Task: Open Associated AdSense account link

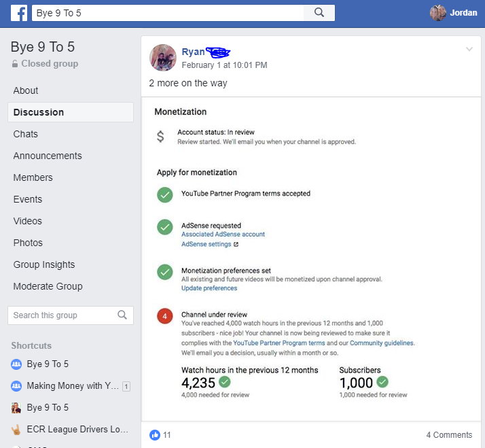Action: click(223, 235)
